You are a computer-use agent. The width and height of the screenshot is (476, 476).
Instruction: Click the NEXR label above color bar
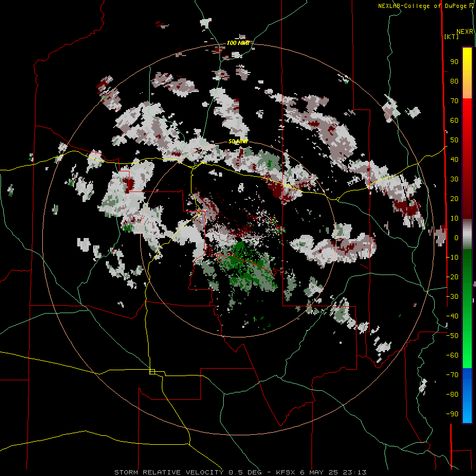pos(465,32)
